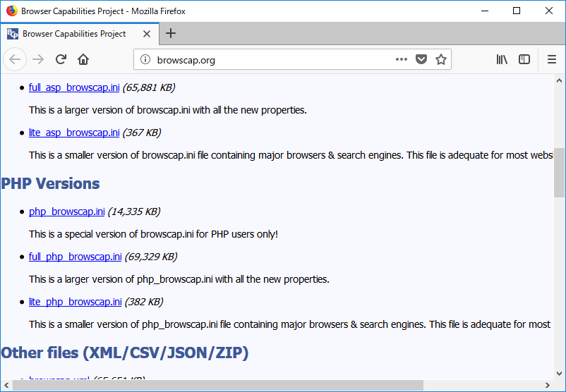
Task: Download lite_asp_browscap.ini
Action: (x=74, y=133)
